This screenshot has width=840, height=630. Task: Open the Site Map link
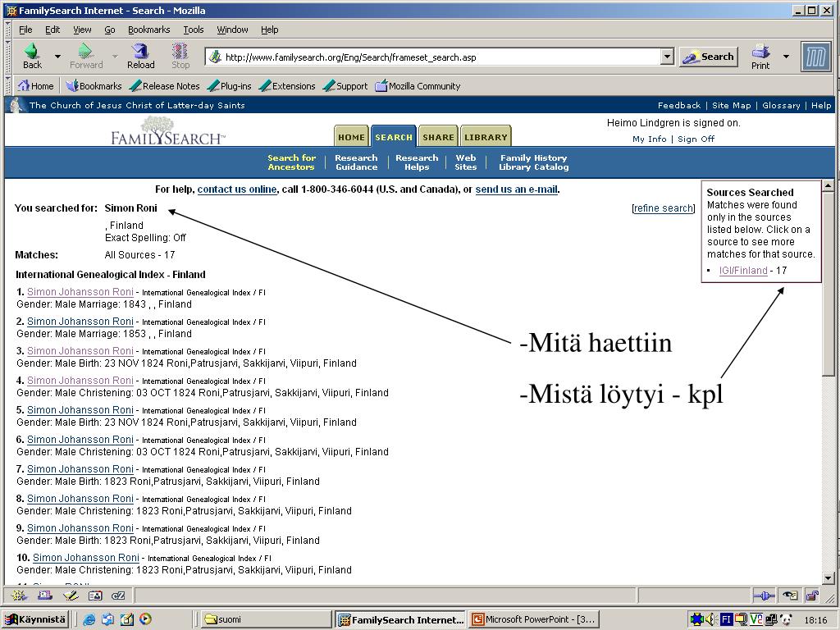click(x=731, y=106)
